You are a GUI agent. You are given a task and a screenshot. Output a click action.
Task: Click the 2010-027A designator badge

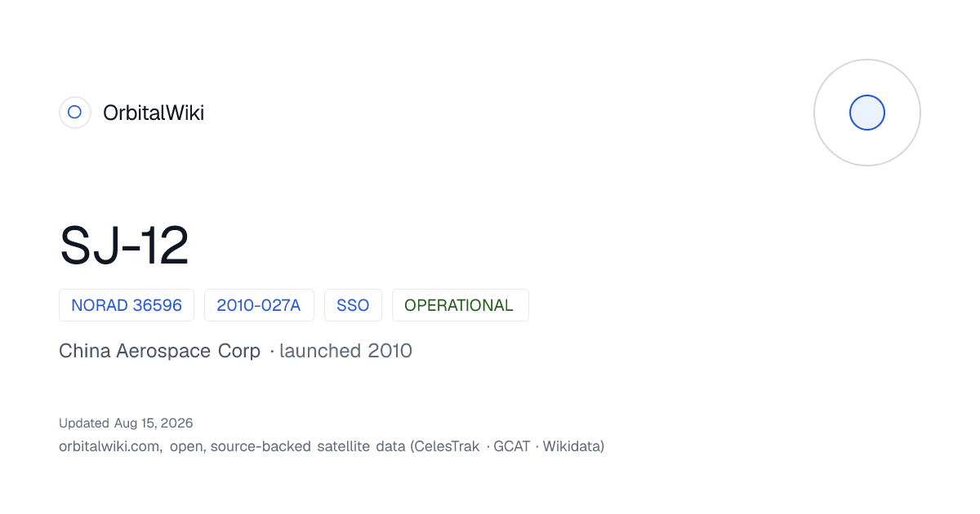coord(259,305)
